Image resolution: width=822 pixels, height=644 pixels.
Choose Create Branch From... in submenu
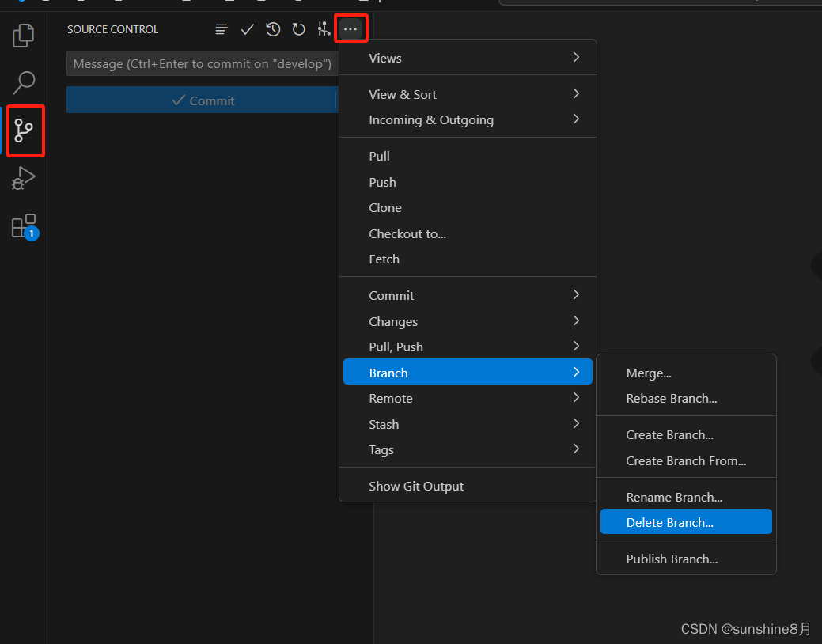click(686, 460)
